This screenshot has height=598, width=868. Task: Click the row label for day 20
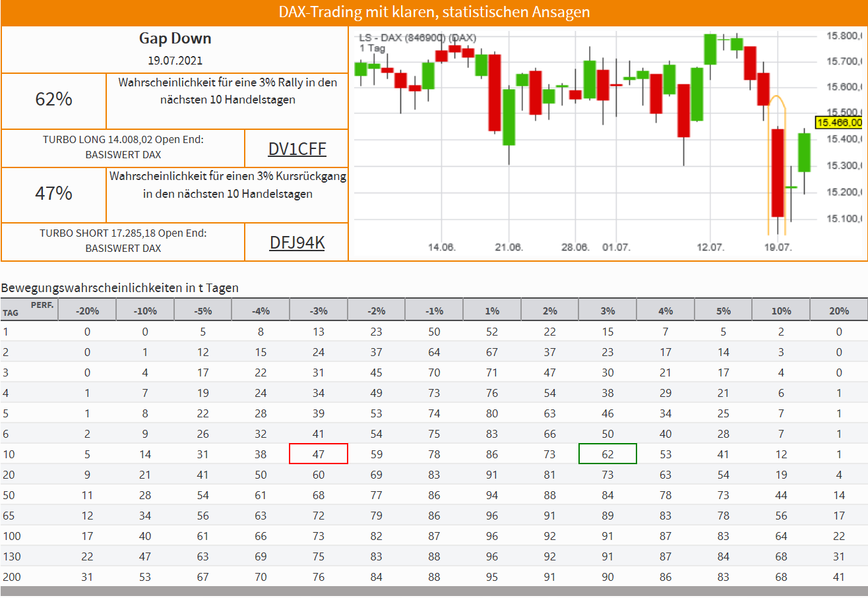click(x=8, y=474)
